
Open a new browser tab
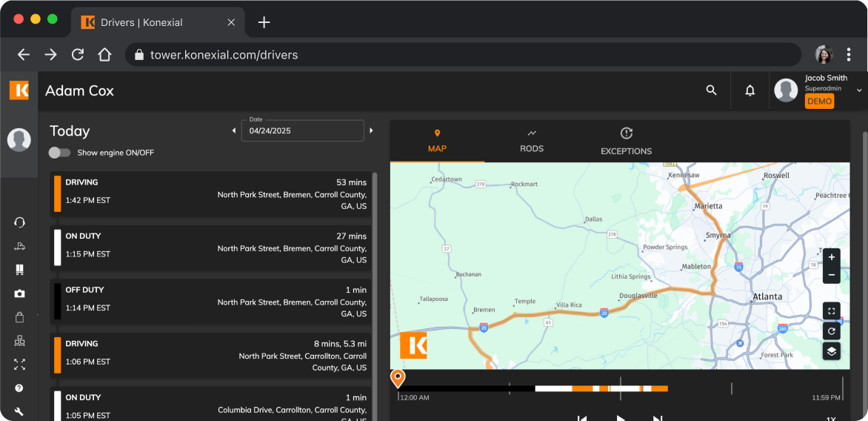pos(264,22)
